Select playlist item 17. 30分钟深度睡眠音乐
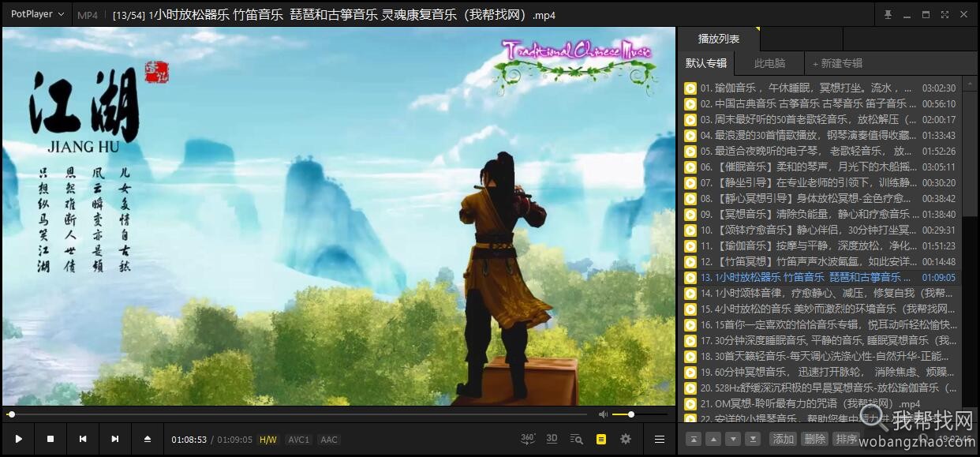Viewport: 980px width, 457px height. (820, 340)
